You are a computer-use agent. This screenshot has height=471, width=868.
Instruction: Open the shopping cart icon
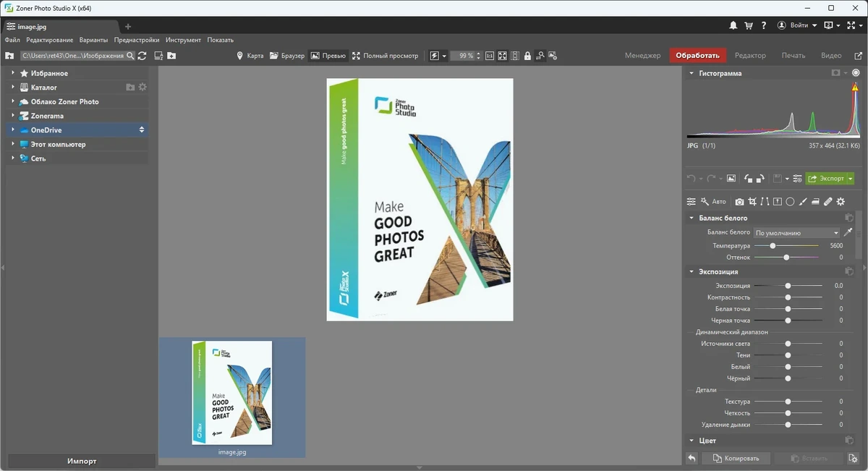(x=749, y=25)
